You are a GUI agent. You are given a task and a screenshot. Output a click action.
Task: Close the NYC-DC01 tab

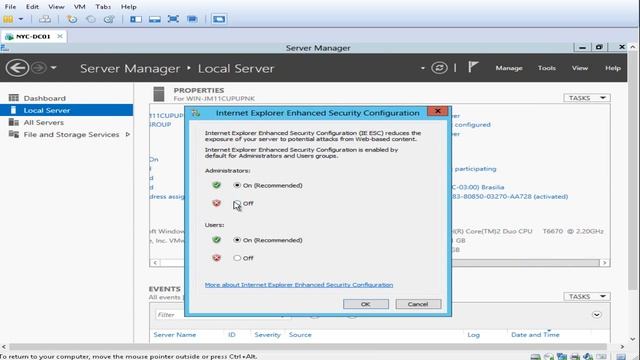click(x=60, y=36)
